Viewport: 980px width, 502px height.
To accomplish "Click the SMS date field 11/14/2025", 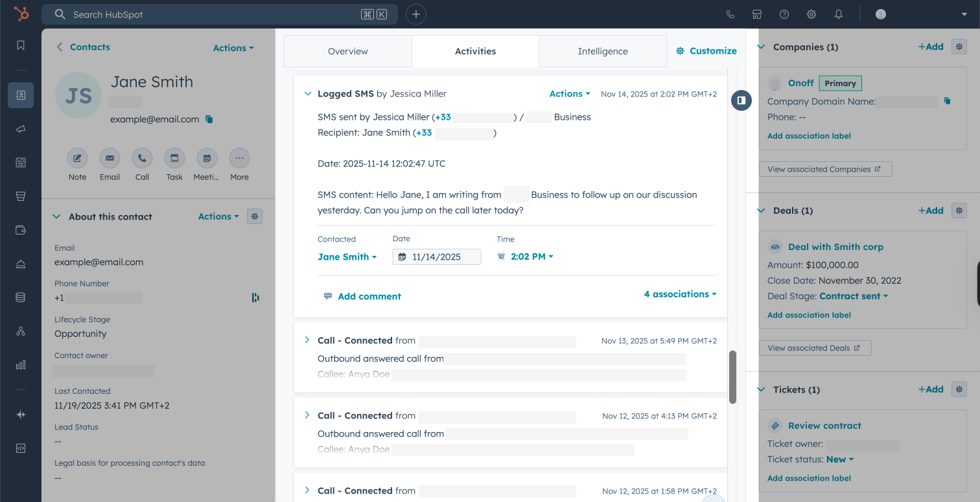I will [437, 257].
